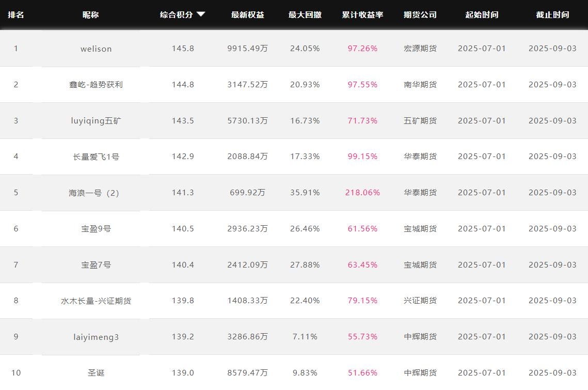Open the nickname 鑫屹-趋势获利
This screenshot has width=588, height=390.
[x=96, y=84]
